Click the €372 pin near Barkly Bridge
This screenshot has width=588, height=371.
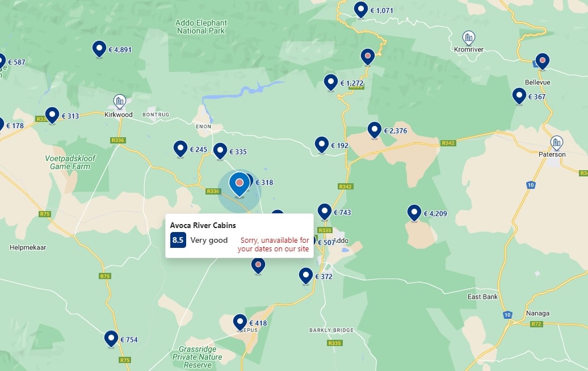click(305, 276)
